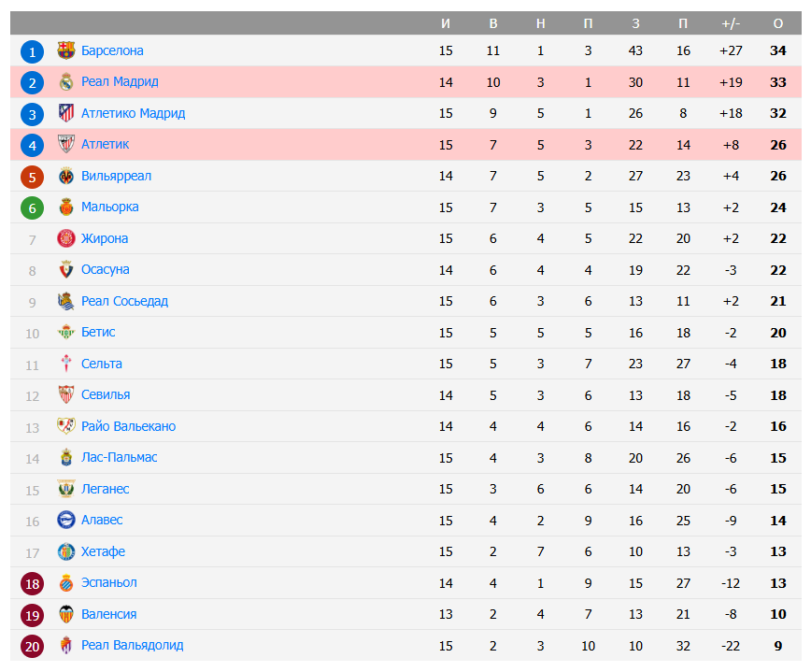Click the +/- goal difference header
Viewport: 811px width, 672px height.
pos(731,23)
